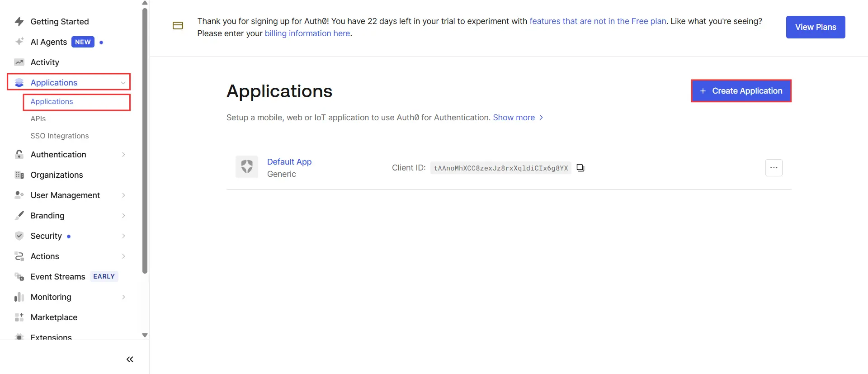Click the sidebar scroll up arrow
This screenshot has width=868, height=374.
click(145, 3)
